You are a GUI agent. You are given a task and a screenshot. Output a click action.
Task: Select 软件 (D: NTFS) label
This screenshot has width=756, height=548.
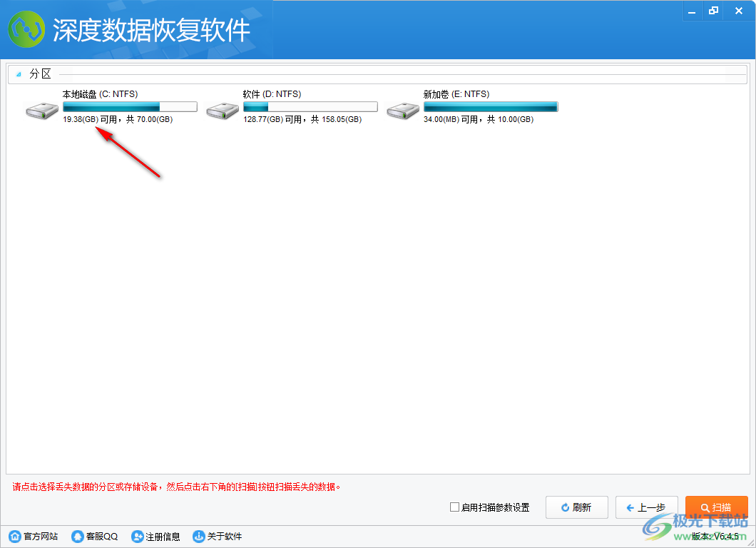coord(272,94)
